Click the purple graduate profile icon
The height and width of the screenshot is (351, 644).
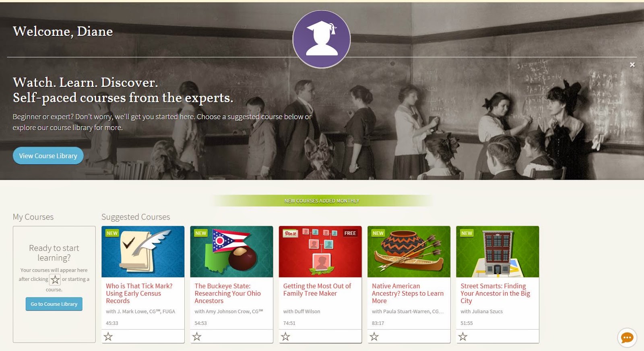pyautogui.click(x=321, y=39)
